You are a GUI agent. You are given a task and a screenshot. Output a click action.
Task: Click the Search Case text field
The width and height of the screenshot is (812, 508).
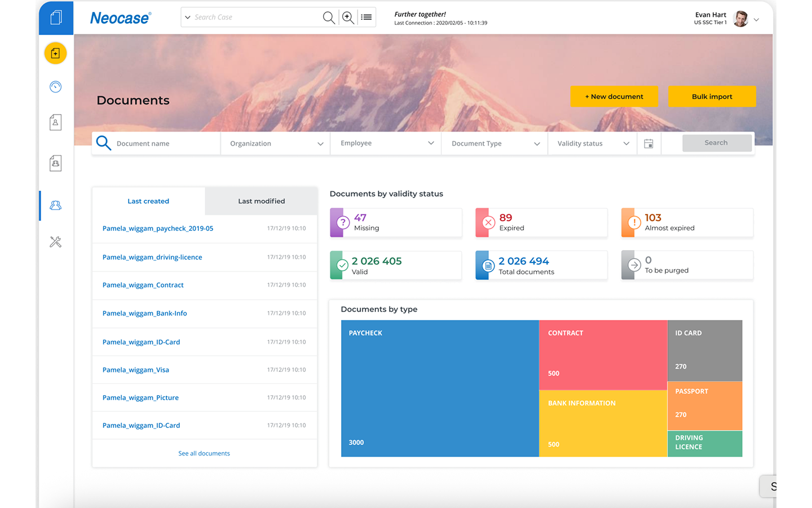point(257,17)
